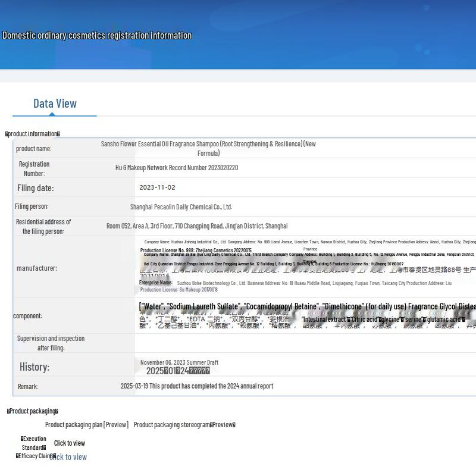
Task: Click the 'Supervision and inspection after filing:' label
Action: pyautogui.click(x=51, y=343)
